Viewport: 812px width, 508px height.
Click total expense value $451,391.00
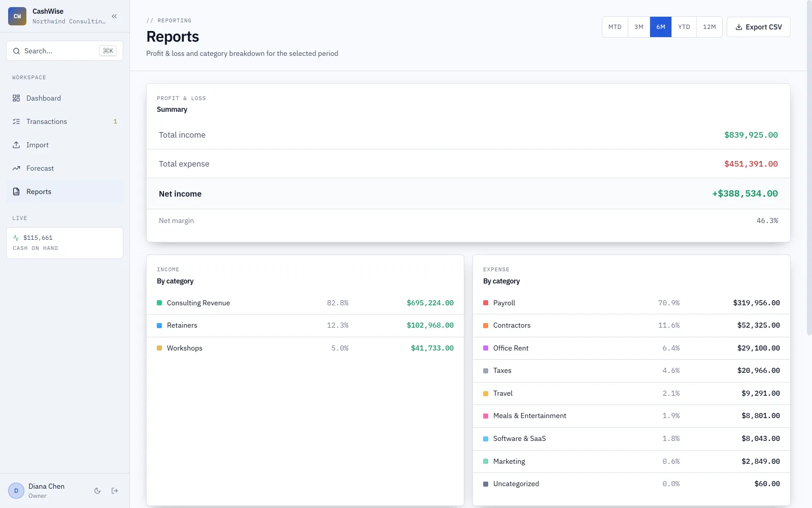pyautogui.click(x=751, y=164)
